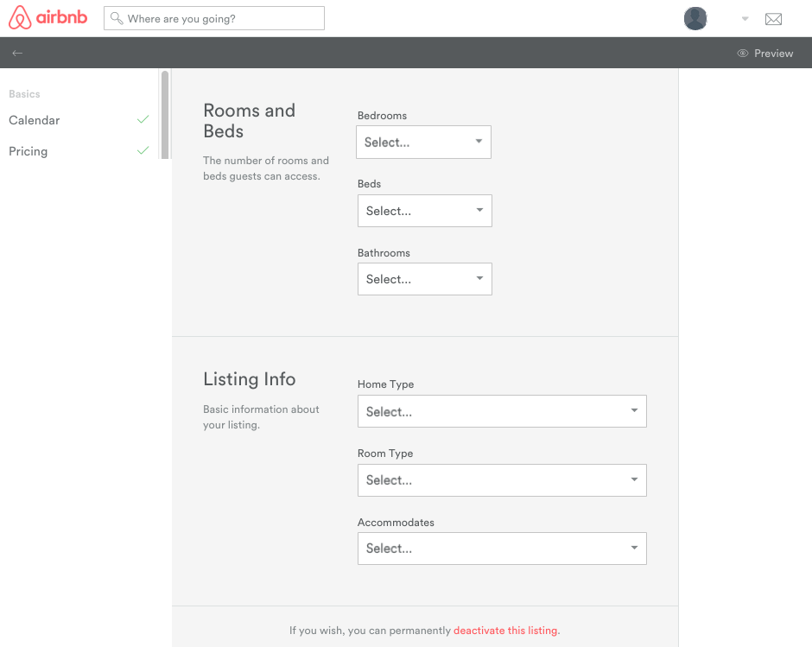Expand the caret next to the avatar
The width and height of the screenshot is (812, 647).
click(744, 18)
